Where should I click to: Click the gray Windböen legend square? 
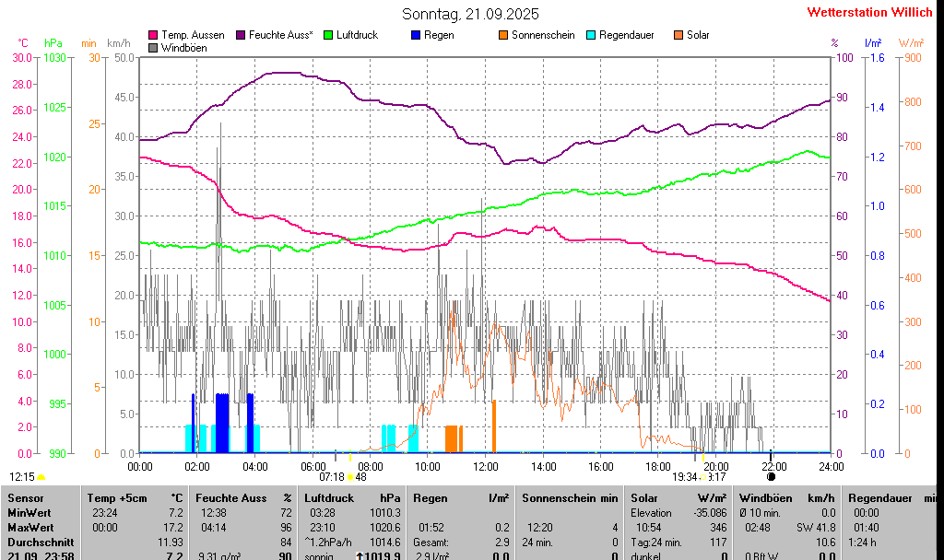153,48
